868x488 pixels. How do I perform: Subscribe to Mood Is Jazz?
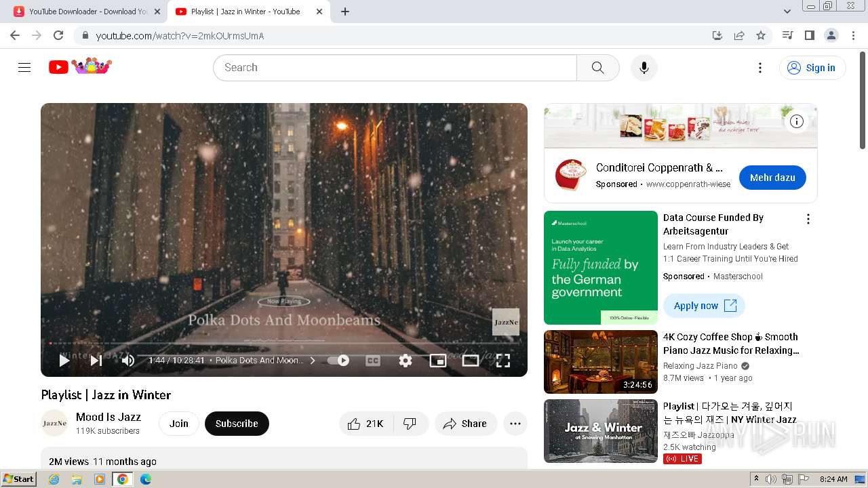(237, 424)
